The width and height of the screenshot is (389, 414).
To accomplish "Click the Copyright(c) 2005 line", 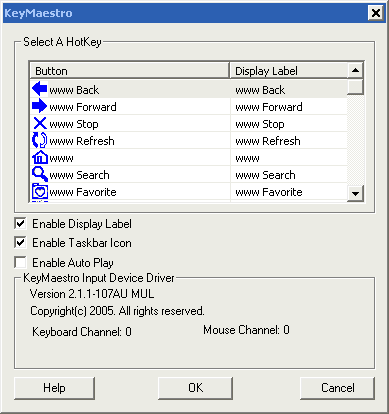I will tap(117, 311).
